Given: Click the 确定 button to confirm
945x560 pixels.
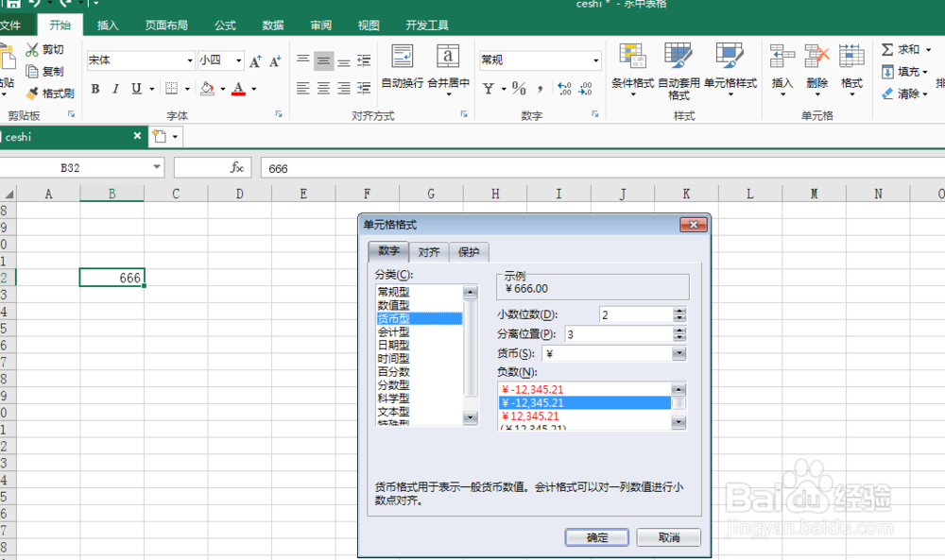Looking at the screenshot, I should [x=596, y=536].
